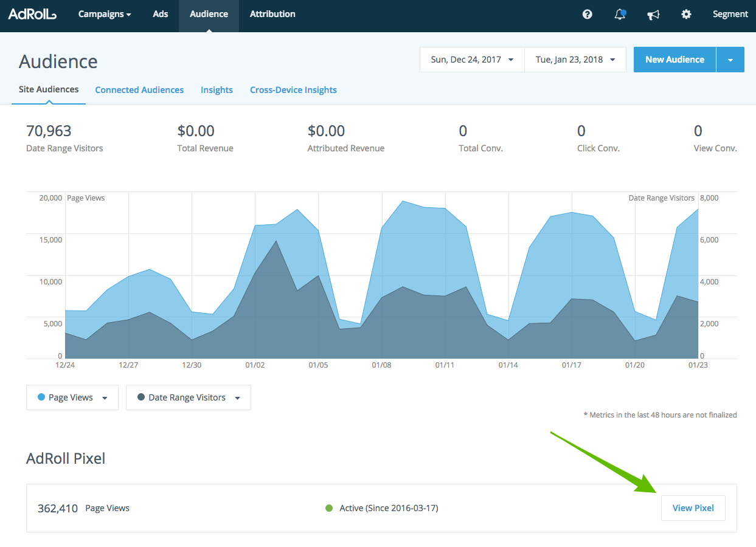This screenshot has width=756, height=547.
Task: Switch to the Connected Audiences tab
Action: (x=139, y=89)
